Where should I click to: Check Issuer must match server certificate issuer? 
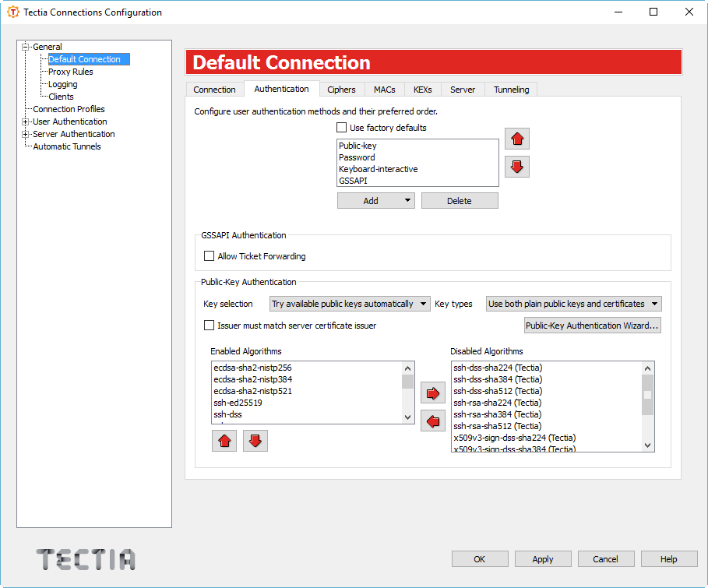click(209, 325)
